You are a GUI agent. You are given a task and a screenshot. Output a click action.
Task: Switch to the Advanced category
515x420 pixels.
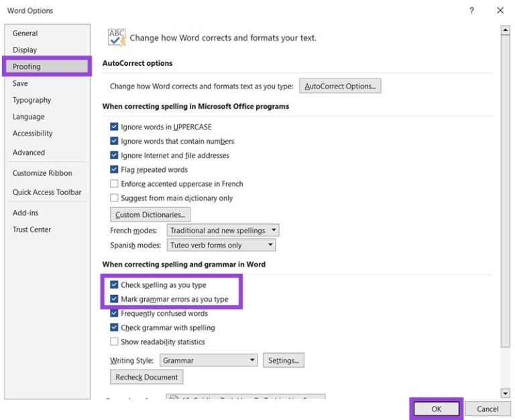29,152
